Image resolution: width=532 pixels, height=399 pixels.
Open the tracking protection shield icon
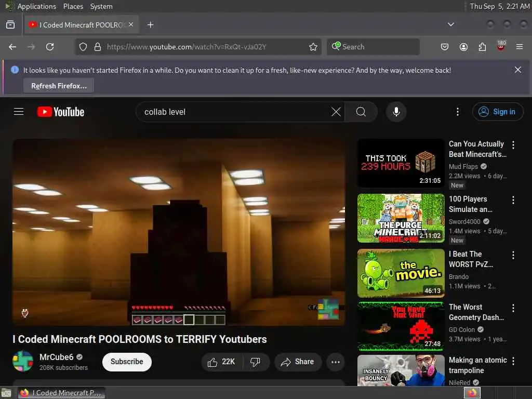click(x=83, y=47)
